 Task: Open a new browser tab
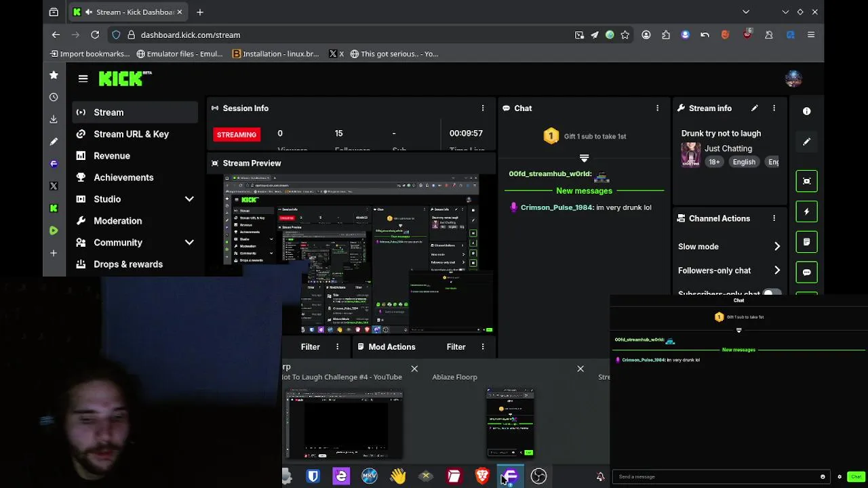coord(199,12)
